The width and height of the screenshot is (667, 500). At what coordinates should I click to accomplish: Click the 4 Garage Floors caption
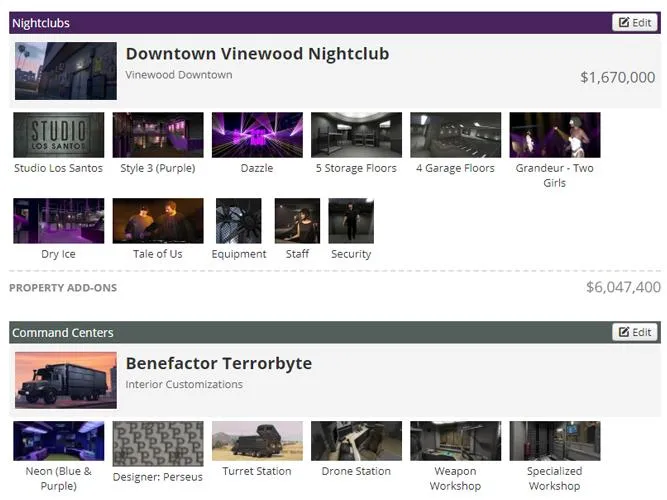tap(456, 168)
